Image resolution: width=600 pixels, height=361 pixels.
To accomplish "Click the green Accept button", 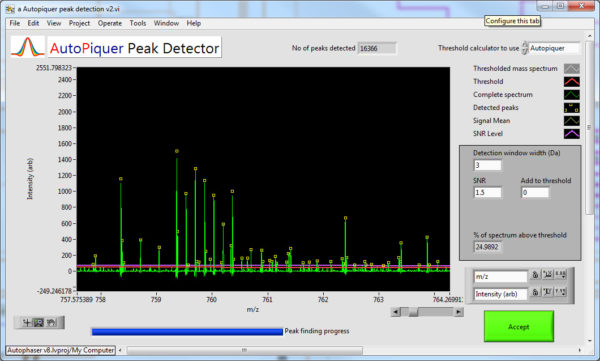I will point(518,326).
